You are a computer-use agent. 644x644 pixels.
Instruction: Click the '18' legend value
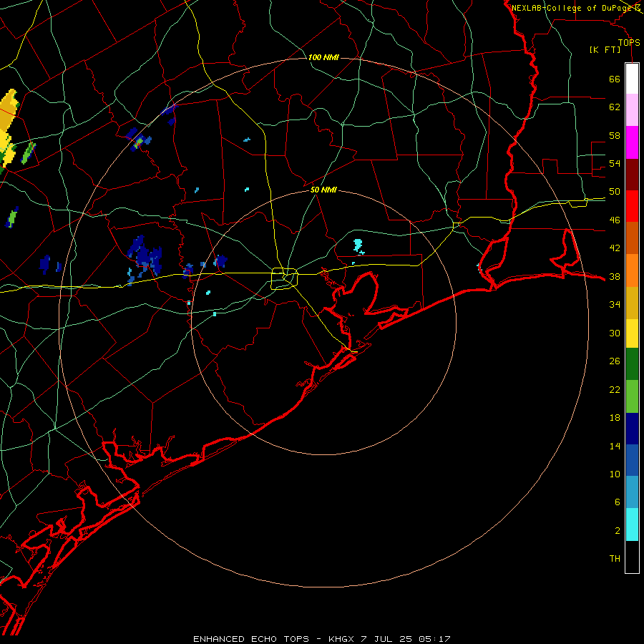pyautogui.click(x=615, y=418)
